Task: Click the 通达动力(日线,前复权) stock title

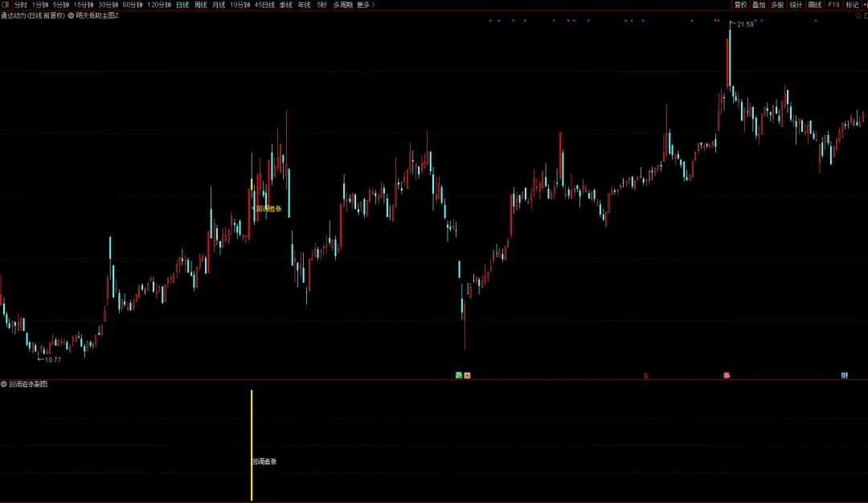Action: click(33, 15)
